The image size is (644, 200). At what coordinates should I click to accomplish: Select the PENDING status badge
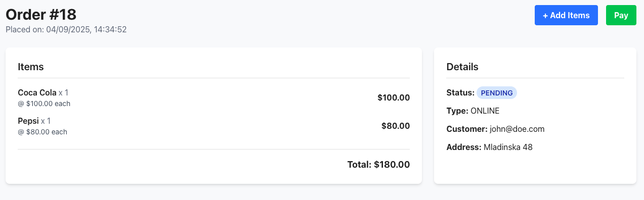point(497,93)
